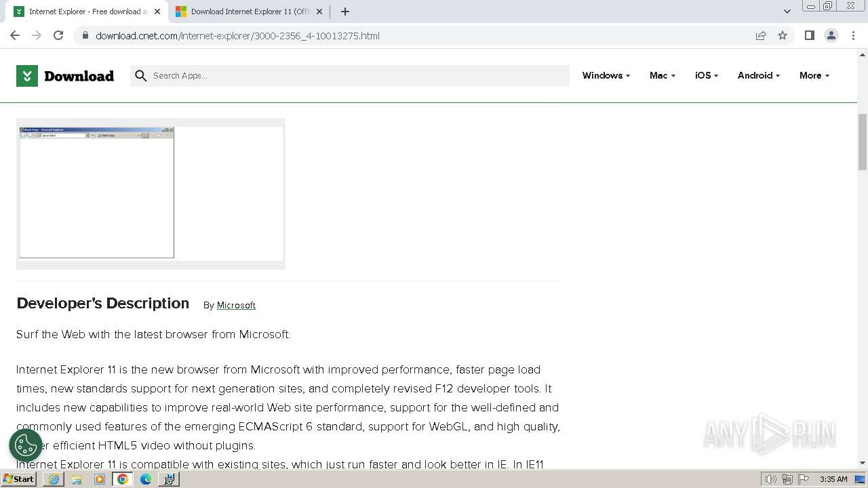This screenshot has width=868, height=488.
Task: Close the Internet Explorer CNET tab
Action: click(157, 12)
